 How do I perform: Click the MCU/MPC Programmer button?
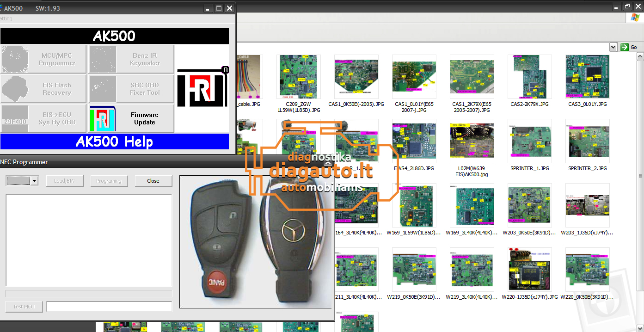(x=43, y=59)
